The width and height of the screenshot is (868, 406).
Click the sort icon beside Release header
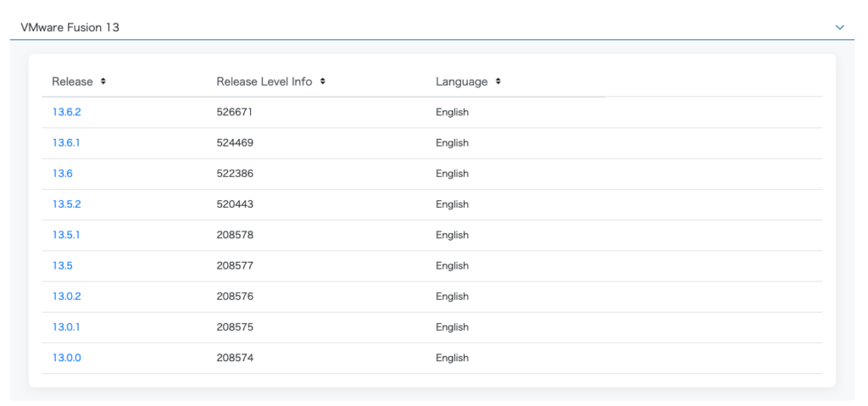(x=103, y=82)
